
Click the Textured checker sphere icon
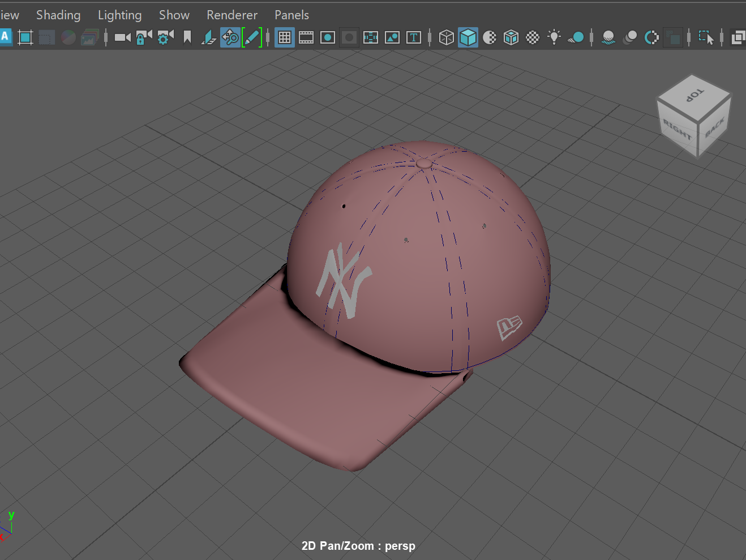pos(533,37)
